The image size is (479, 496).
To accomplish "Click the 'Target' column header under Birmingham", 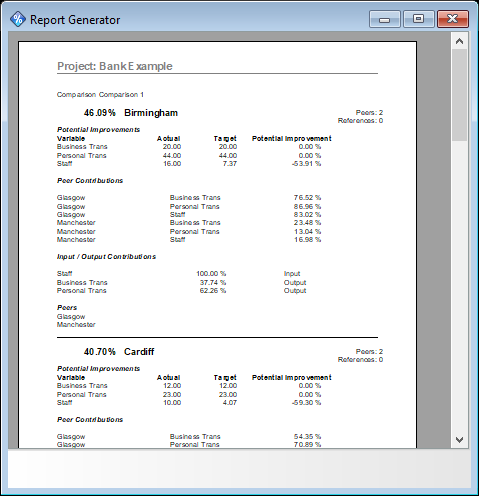I will tap(225, 138).
